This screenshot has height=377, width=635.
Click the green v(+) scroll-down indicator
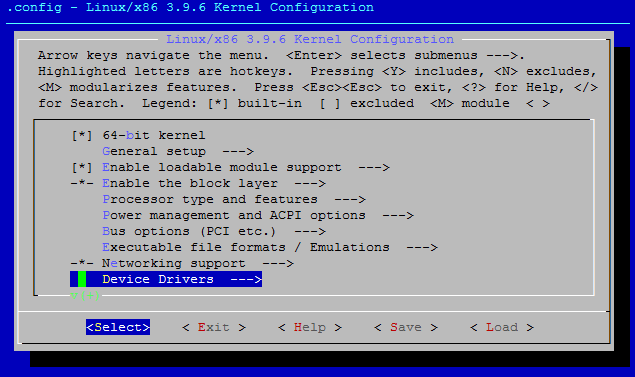tap(85, 296)
